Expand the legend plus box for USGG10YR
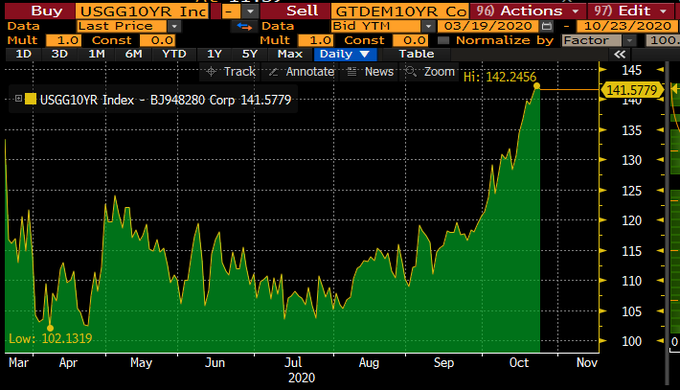 click(x=18, y=99)
